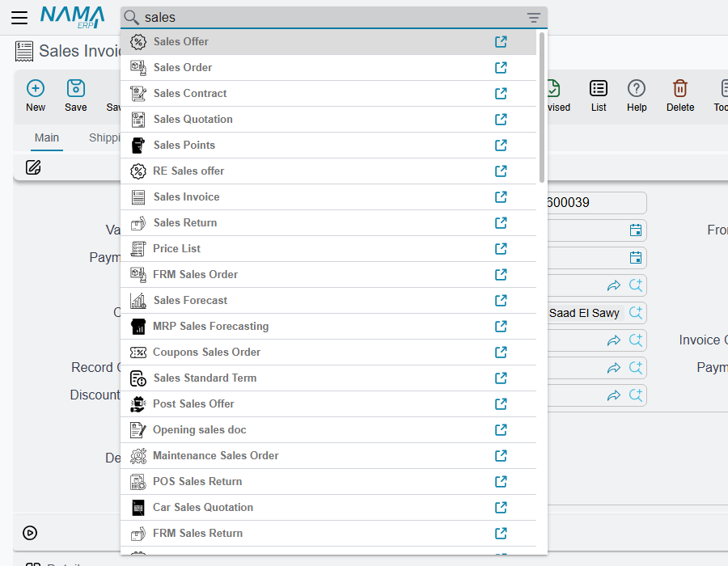Open the second date calendar picker

[636, 257]
